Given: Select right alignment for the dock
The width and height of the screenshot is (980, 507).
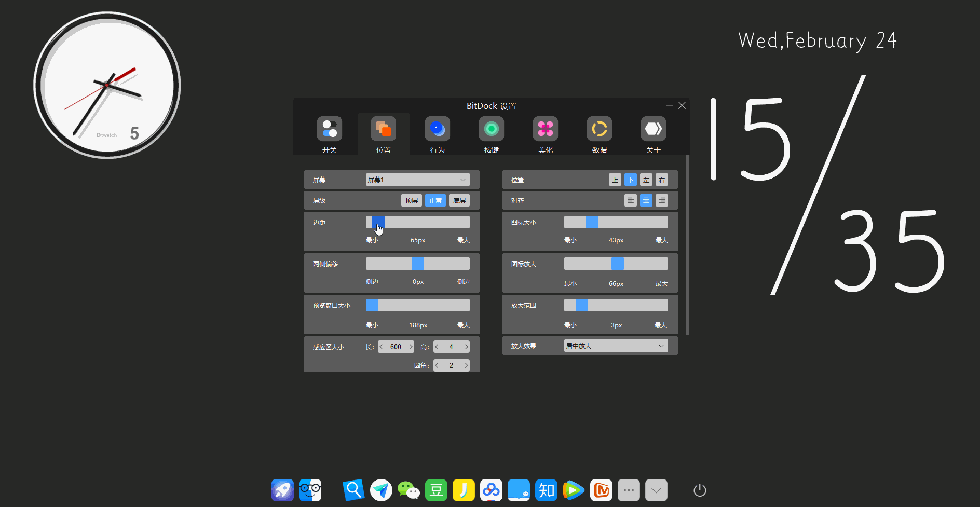Looking at the screenshot, I should [x=662, y=200].
